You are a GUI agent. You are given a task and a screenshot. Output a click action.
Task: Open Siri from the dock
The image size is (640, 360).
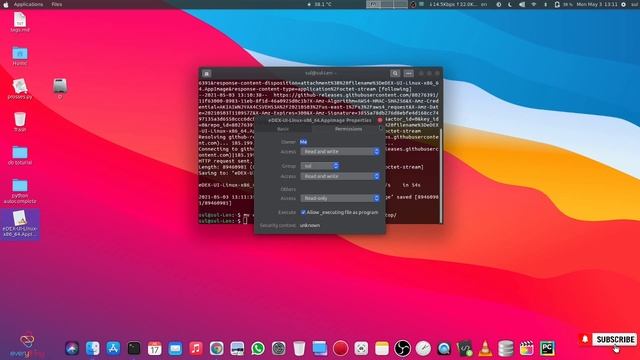pos(72,348)
